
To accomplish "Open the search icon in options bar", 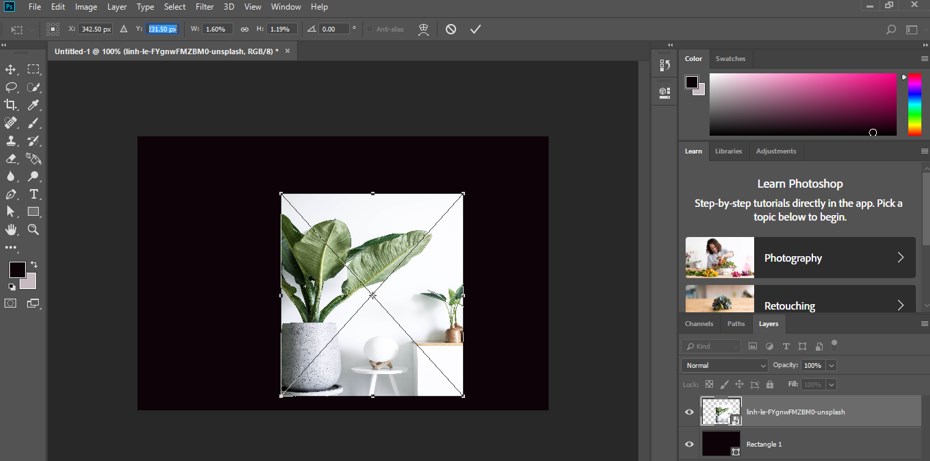I will pyautogui.click(x=890, y=29).
